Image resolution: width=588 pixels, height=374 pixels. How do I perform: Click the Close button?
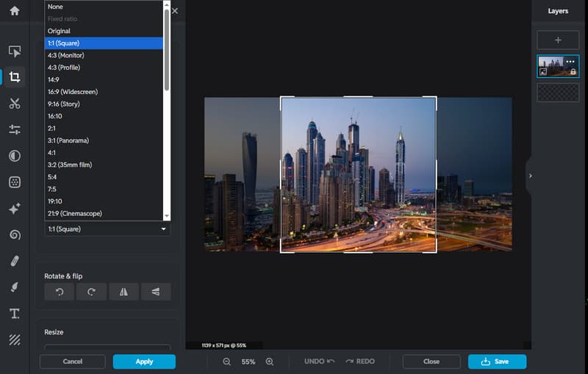coord(431,362)
